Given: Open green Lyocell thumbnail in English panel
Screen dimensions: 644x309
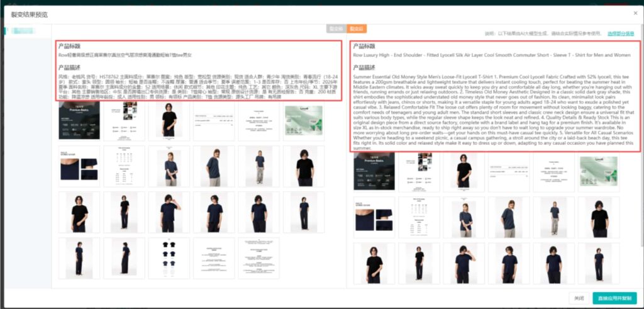Looking at the screenshot, I should [599, 171].
